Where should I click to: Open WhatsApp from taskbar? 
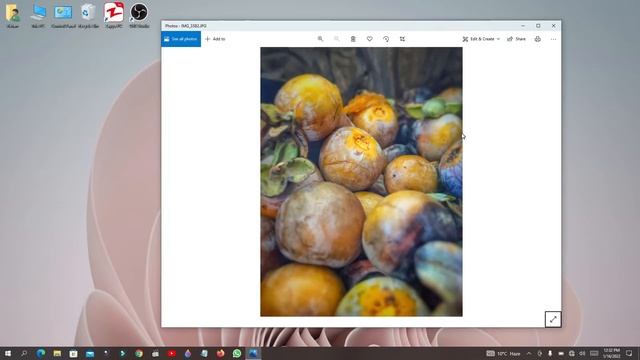pos(237,353)
